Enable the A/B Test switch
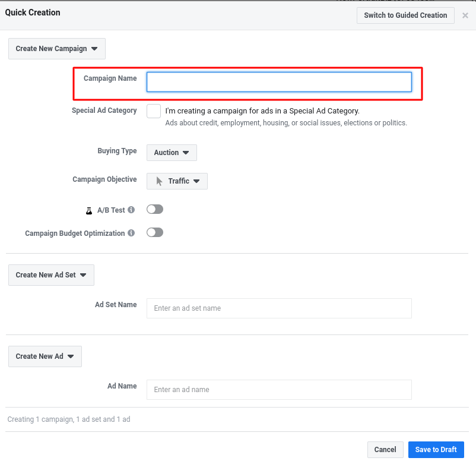The image size is (476, 464). (x=155, y=210)
